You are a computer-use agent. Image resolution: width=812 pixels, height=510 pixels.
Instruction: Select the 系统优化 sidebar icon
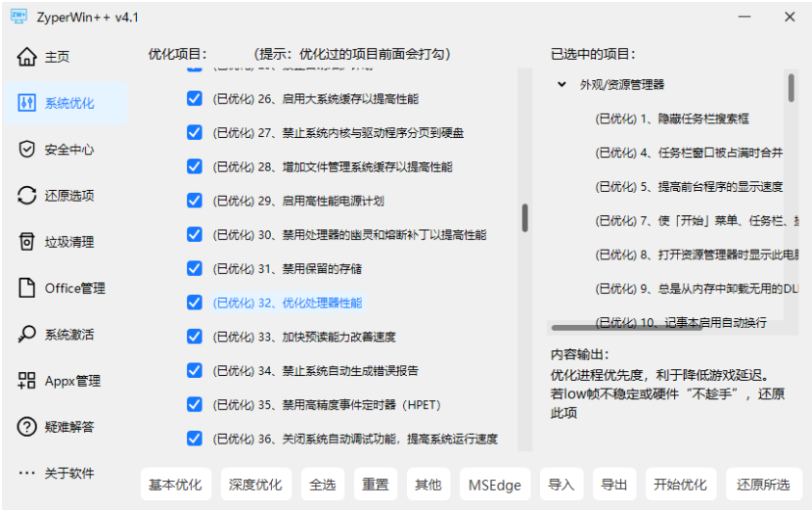(x=27, y=103)
